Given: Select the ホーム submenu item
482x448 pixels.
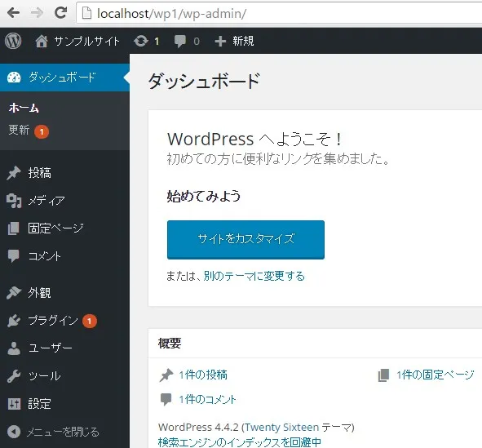Looking at the screenshot, I should point(24,108).
